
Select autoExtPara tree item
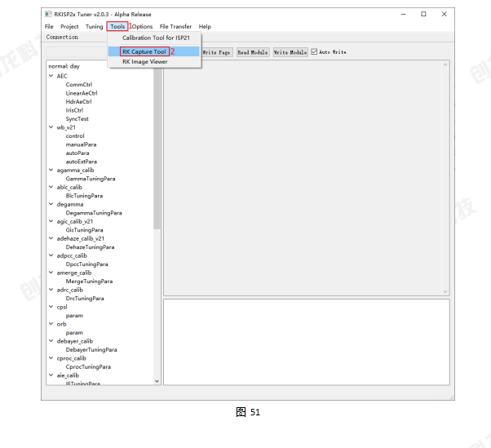click(81, 162)
